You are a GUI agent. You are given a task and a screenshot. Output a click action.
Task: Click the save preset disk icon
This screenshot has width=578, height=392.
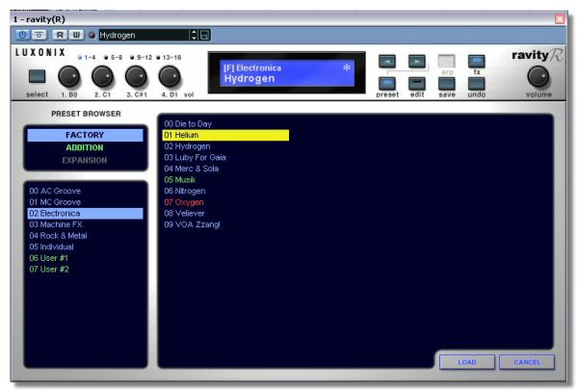coord(204,35)
